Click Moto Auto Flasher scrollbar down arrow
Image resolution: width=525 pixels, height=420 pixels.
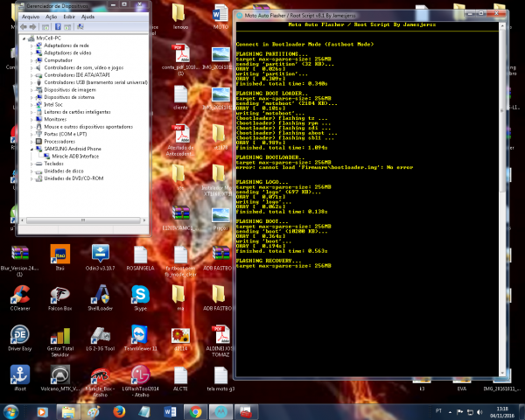[502, 373]
